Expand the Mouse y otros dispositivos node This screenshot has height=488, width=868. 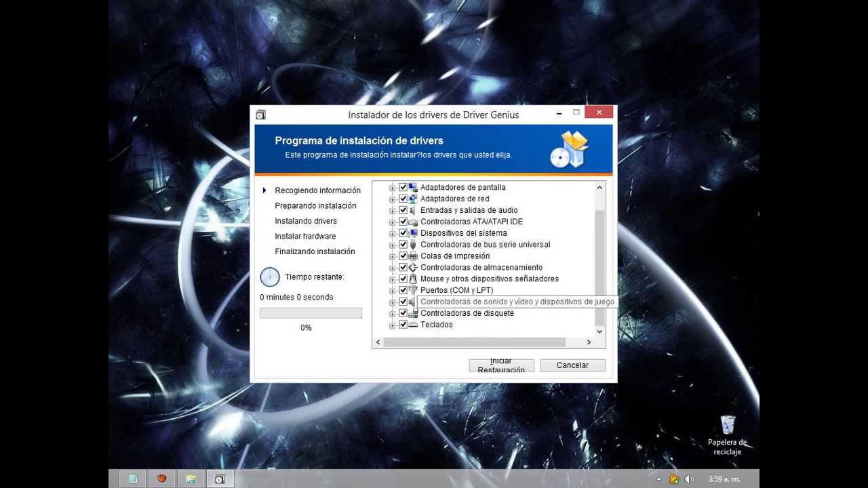click(x=392, y=279)
